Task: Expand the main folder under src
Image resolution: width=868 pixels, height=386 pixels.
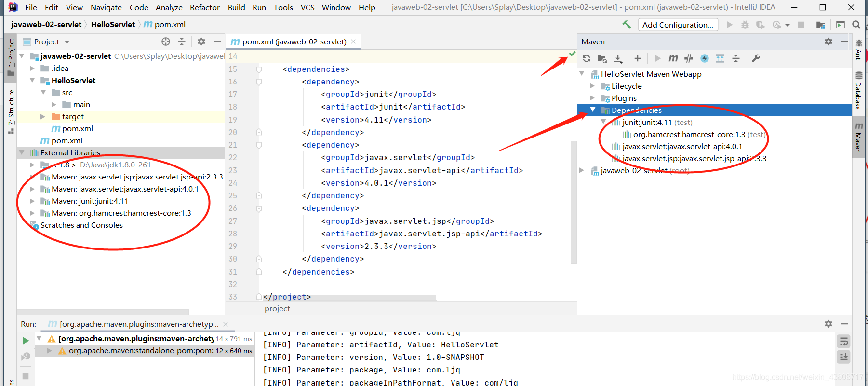Action: [x=53, y=105]
